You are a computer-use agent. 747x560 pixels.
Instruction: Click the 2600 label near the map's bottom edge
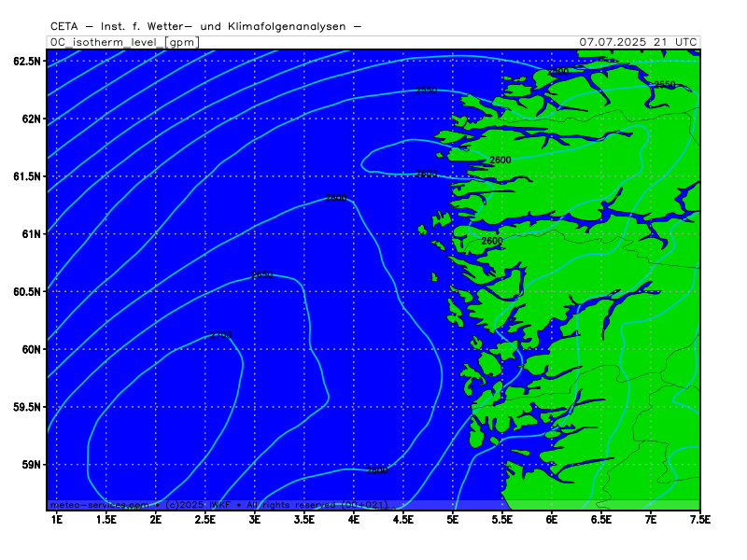click(377, 470)
